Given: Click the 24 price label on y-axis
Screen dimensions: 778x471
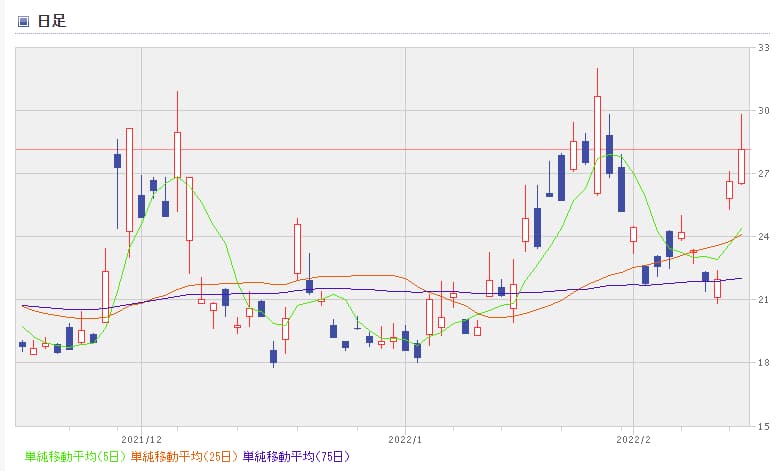Looking at the screenshot, I should [x=763, y=237].
